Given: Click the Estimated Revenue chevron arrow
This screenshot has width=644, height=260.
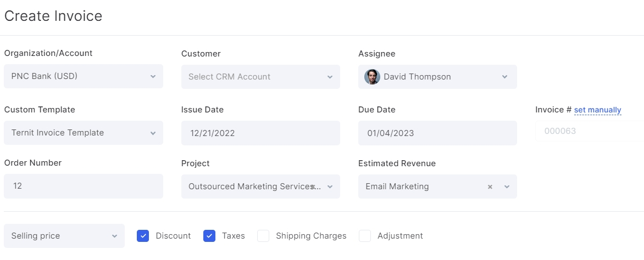Looking at the screenshot, I should click(x=507, y=187).
